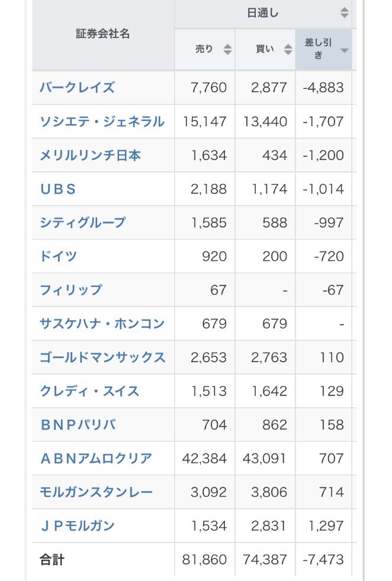Click the ゴールドマンサックス link
Screen dimensions: 392x581
point(102,357)
